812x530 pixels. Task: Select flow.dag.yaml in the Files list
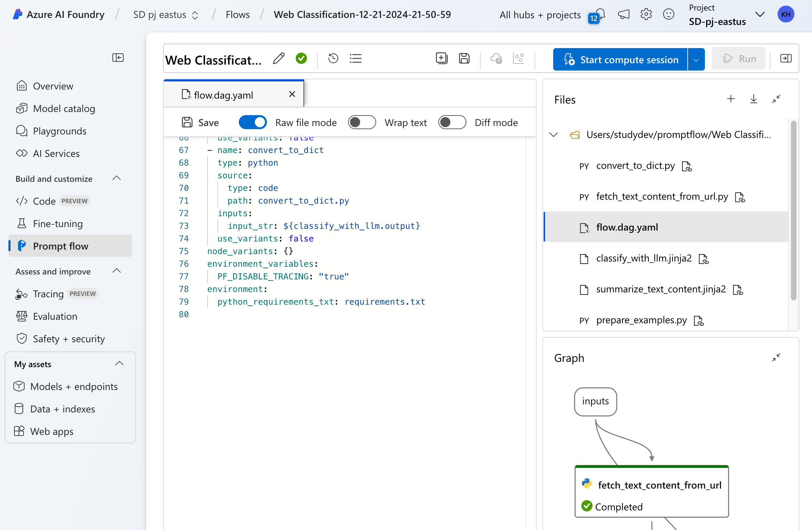[x=666, y=227]
